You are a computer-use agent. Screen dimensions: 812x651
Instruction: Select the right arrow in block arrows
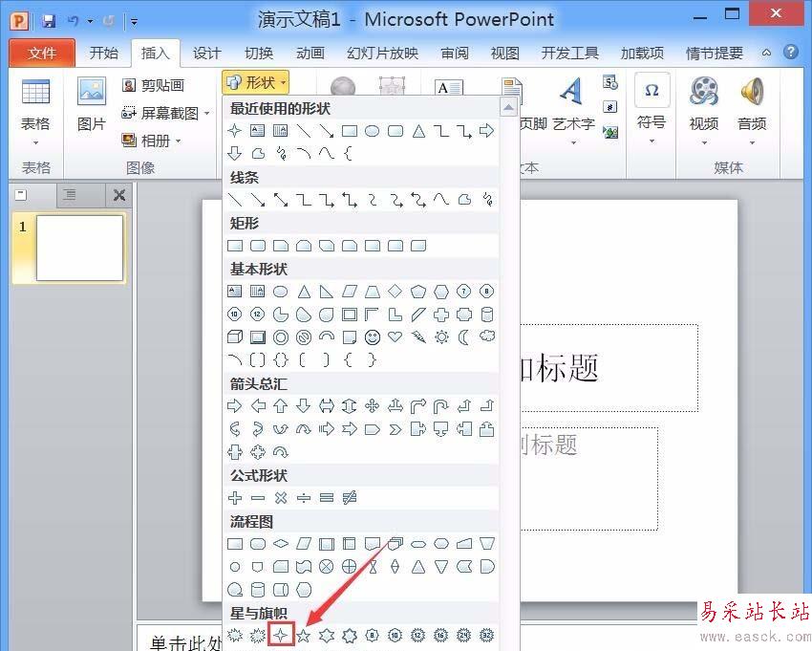point(235,406)
